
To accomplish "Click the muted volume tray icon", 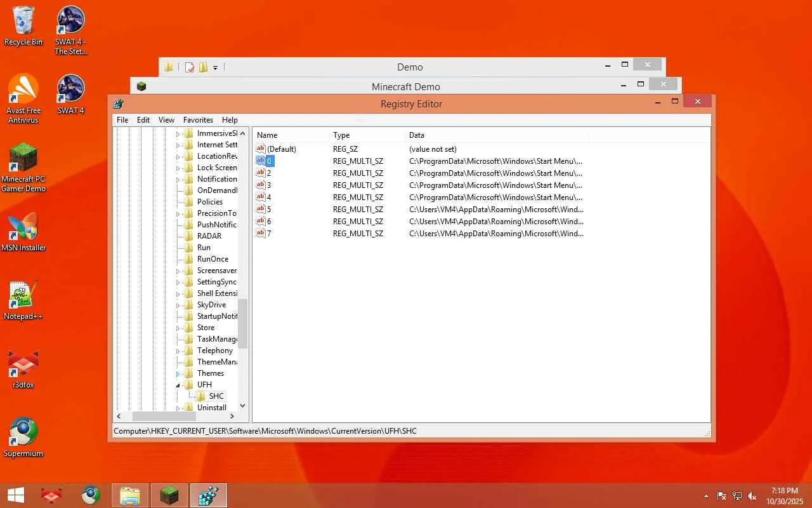I will (752, 496).
